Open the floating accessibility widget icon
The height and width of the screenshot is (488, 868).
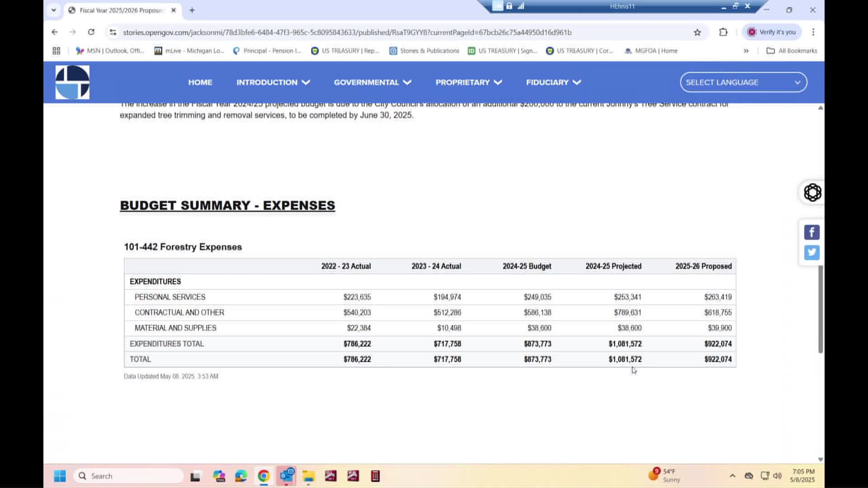pos(812,192)
